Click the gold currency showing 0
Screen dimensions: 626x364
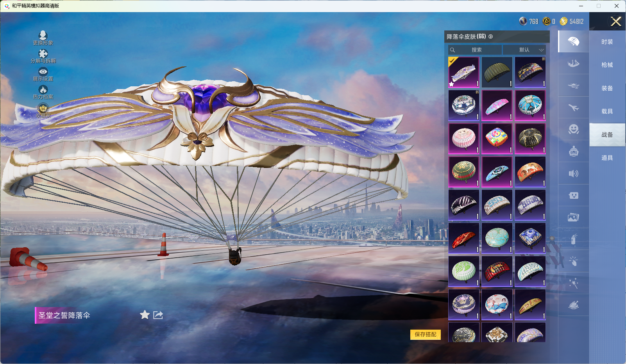547,21
